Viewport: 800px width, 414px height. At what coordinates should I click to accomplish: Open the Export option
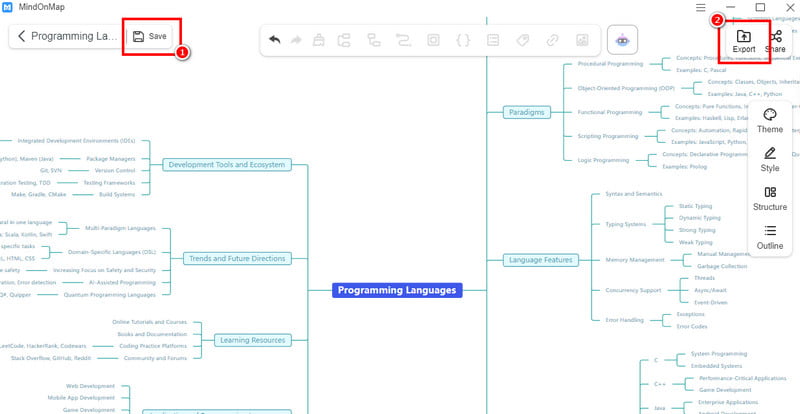tap(743, 40)
